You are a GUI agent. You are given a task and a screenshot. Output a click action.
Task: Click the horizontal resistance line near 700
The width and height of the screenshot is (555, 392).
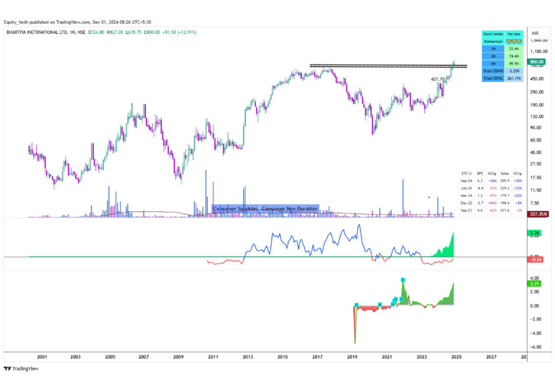pyautogui.click(x=388, y=66)
